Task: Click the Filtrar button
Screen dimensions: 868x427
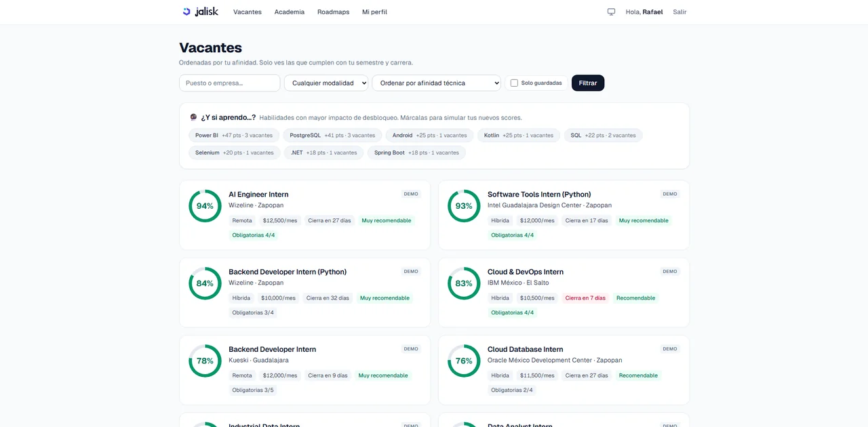Action: click(588, 83)
